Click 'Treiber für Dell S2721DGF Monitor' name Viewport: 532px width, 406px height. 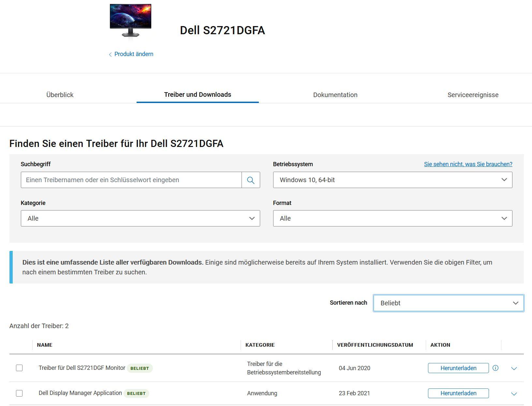coord(82,368)
